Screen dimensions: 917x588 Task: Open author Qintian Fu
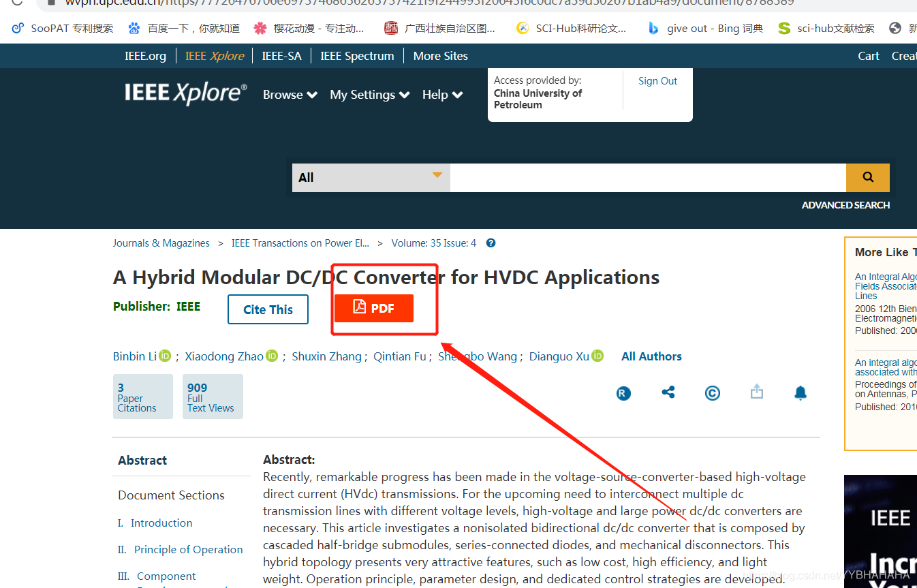(x=400, y=356)
